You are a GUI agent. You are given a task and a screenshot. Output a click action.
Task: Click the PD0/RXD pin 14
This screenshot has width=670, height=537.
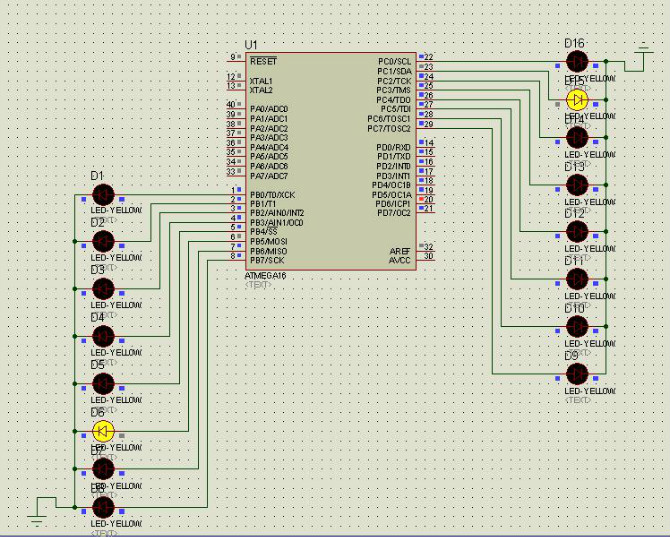(x=426, y=143)
